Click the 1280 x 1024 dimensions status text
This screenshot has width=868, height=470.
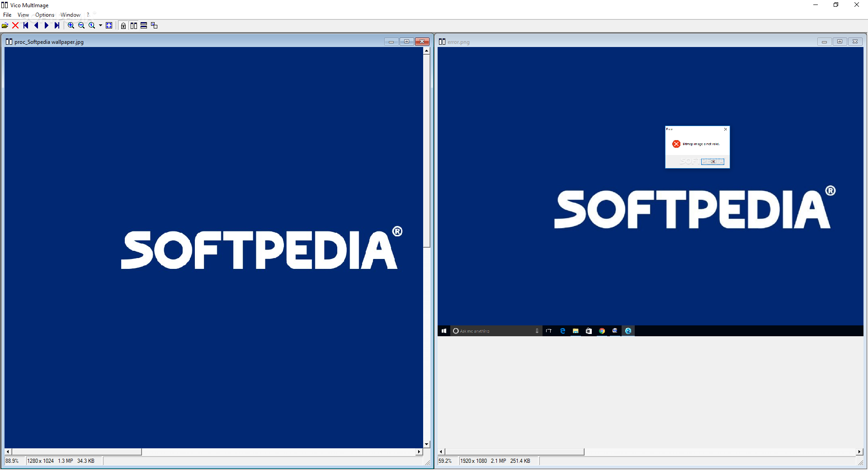(x=40, y=461)
